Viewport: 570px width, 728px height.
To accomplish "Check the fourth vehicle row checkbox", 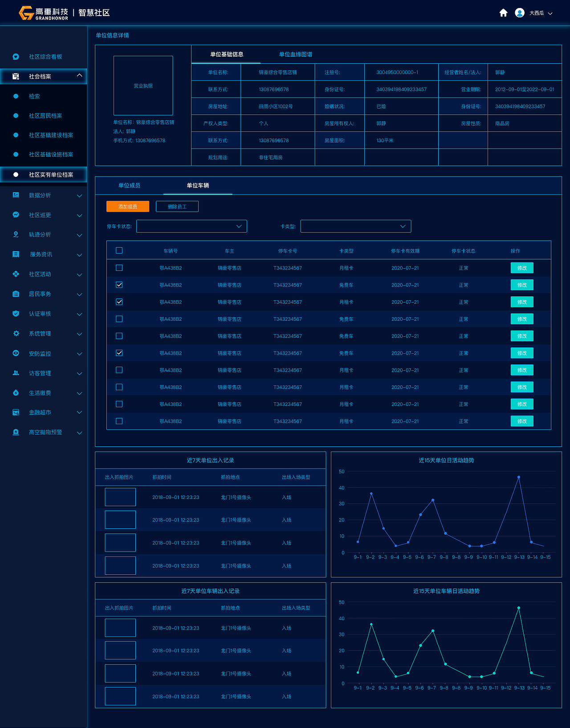I will [119, 319].
